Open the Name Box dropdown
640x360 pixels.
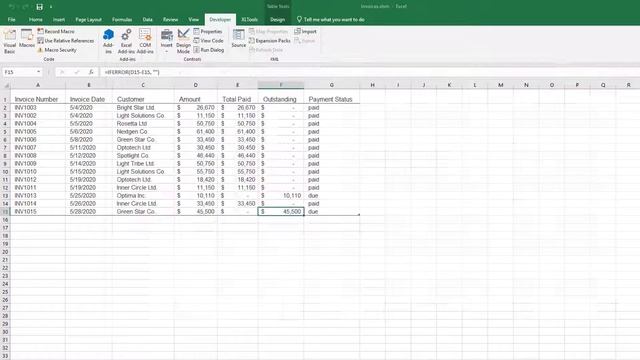coord(38,72)
